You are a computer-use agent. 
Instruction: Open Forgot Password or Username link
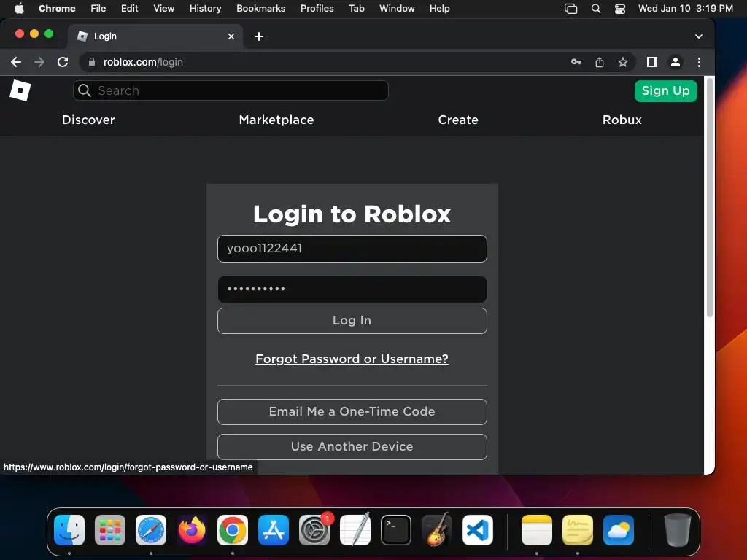pos(352,359)
